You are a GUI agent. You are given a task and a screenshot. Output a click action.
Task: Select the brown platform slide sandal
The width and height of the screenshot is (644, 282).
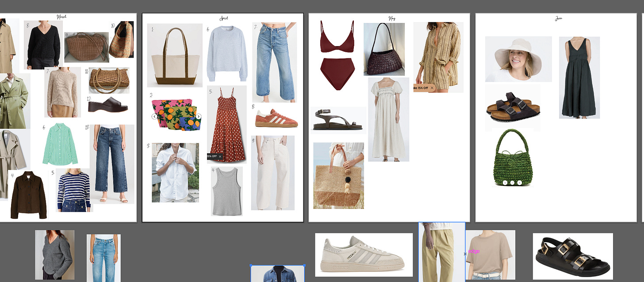108,106
